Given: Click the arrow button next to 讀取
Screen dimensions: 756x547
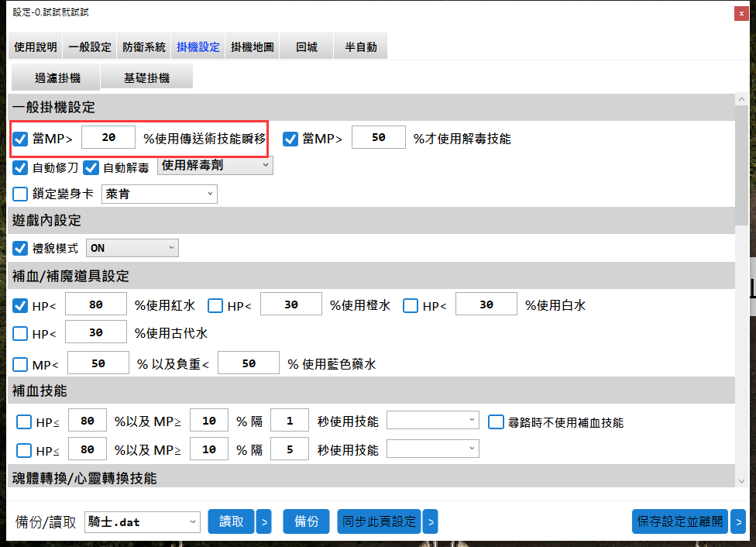Looking at the screenshot, I should pos(264,522).
